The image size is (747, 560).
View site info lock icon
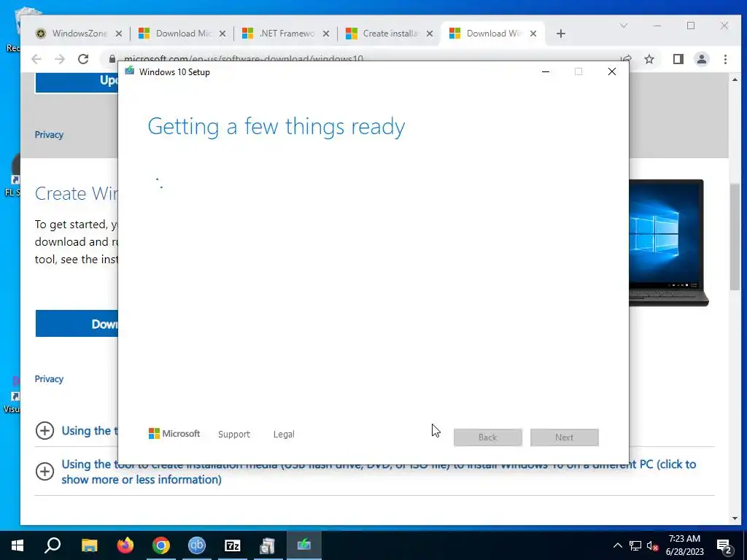pos(112,58)
